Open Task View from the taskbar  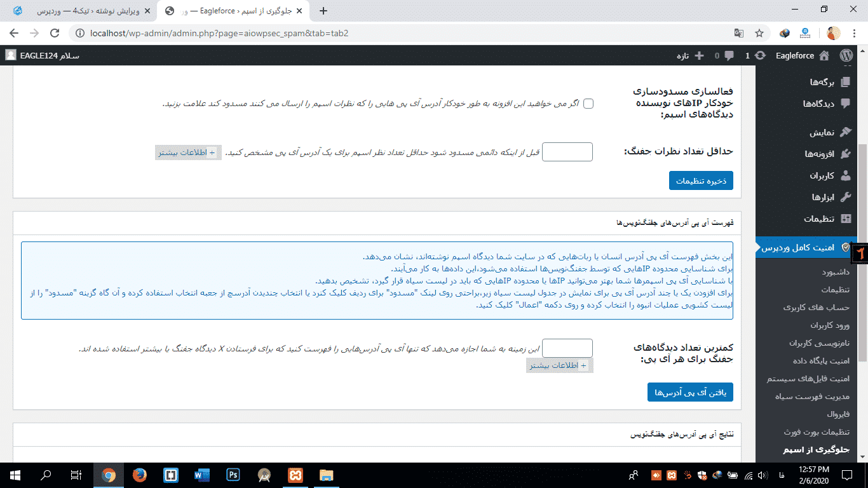[76, 475]
